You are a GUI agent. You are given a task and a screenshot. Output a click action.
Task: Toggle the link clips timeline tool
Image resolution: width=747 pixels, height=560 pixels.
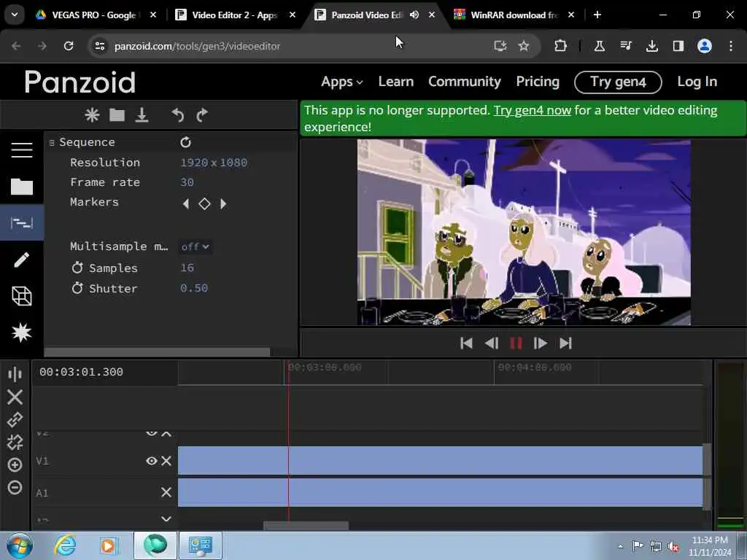(15, 419)
